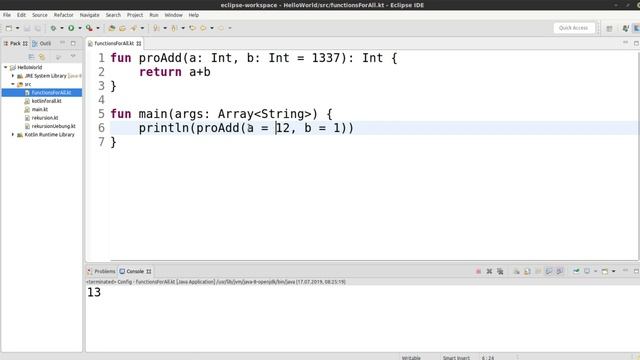Open the Display Selected Console dropdown arrow
This screenshot has width=640, height=360.
[596, 271]
